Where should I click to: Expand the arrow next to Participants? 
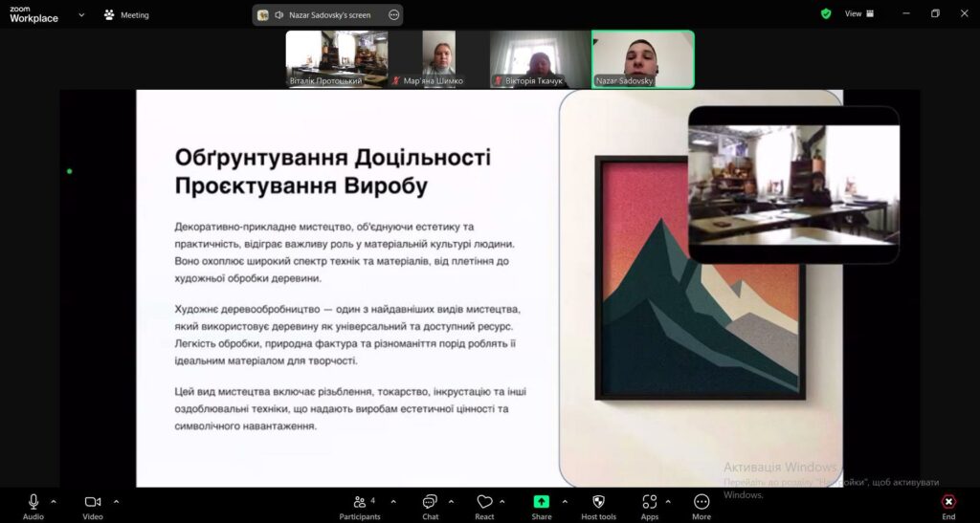click(393, 501)
